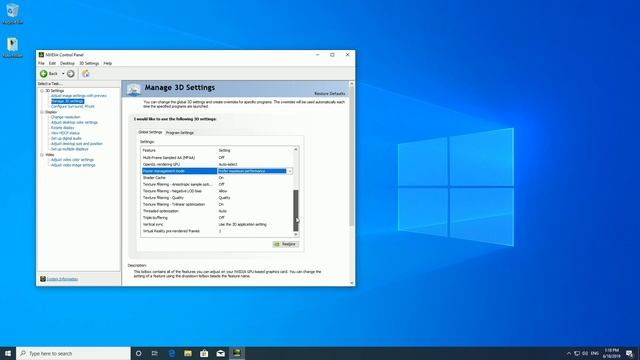This screenshot has width=640, height=360.
Task: Select the Texture filtering - Quality row
Action: click(x=217, y=198)
